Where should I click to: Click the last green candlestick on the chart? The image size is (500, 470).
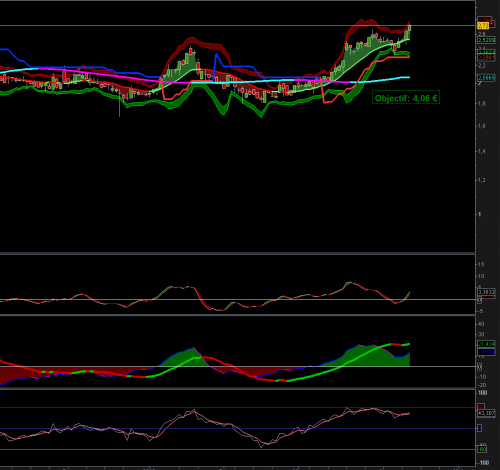tap(410, 28)
